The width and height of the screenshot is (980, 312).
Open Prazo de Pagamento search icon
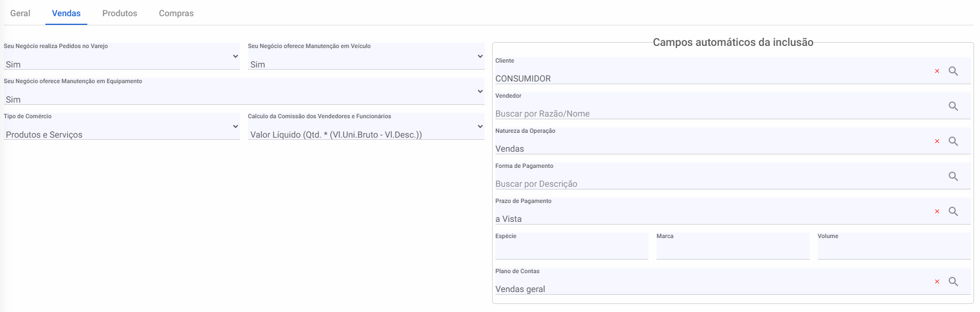953,212
